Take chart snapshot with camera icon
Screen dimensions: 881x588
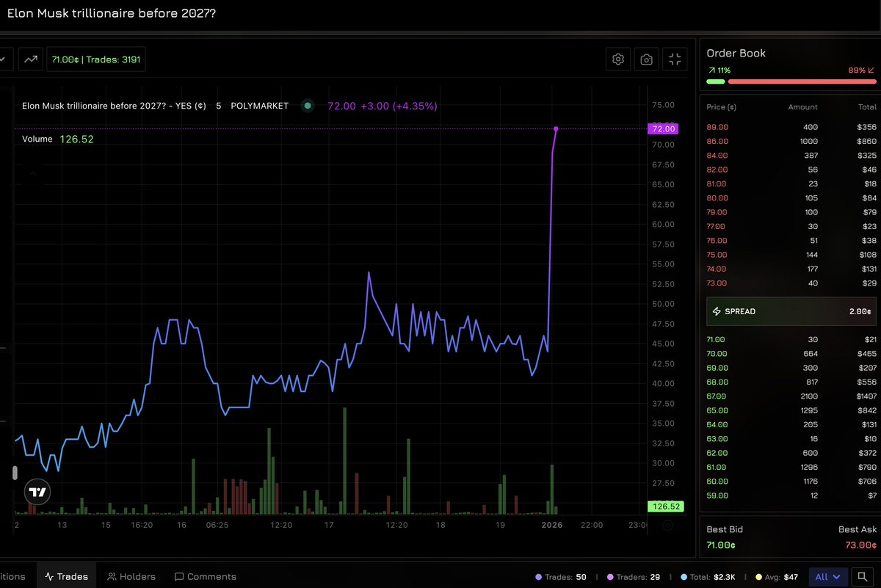coord(646,59)
